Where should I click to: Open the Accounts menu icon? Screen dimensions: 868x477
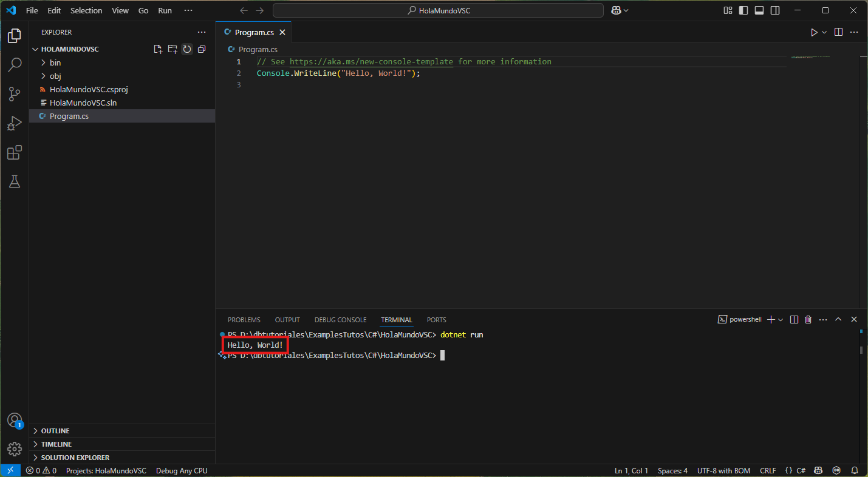coord(15,420)
